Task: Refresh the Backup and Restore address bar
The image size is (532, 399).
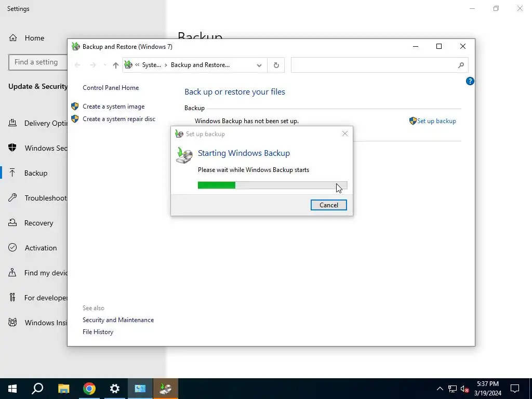Action: [276, 65]
